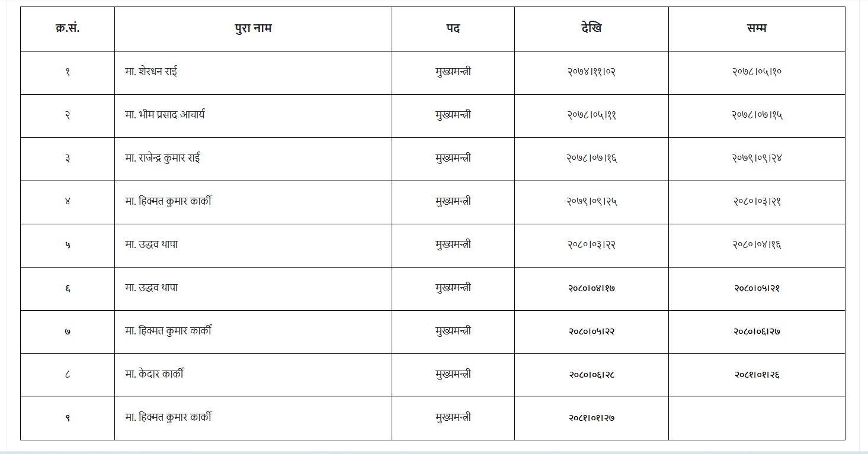Click मा. हिक्मत कुमार कार्की in row ९
Image resolution: width=868 pixels, height=454 pixels.
click(168, 417)
